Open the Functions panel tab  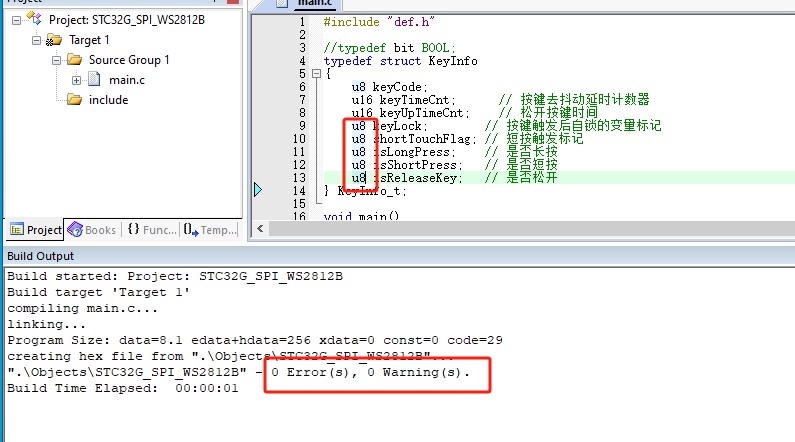click(x=152, y=230)
